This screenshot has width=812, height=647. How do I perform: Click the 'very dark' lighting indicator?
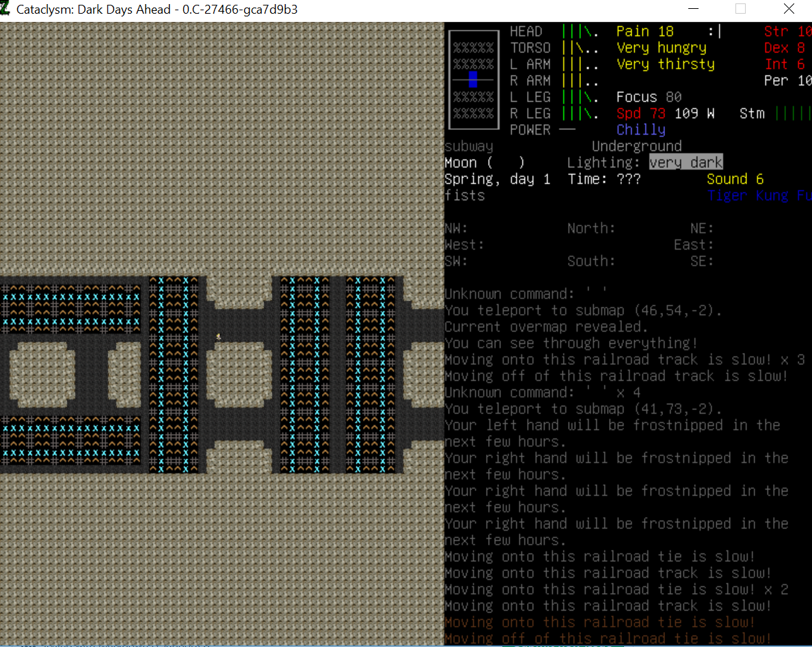pyautogui.click(x=686, y=162)
